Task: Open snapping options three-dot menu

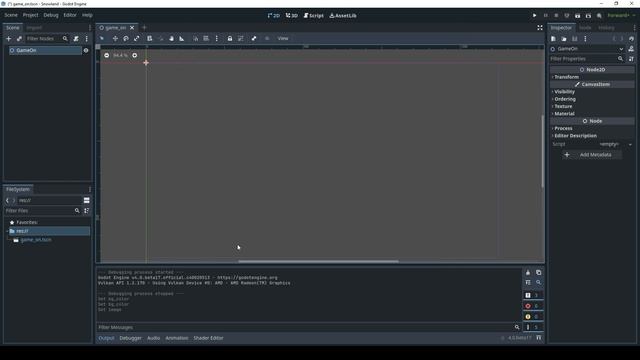Action: 217,38
